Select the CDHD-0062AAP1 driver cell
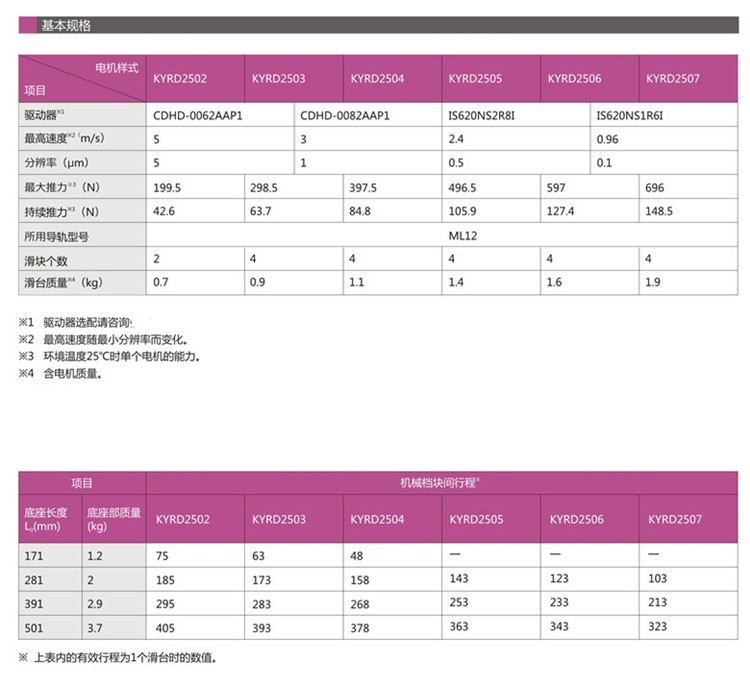 pyautogui.click(x=197, y=116)
